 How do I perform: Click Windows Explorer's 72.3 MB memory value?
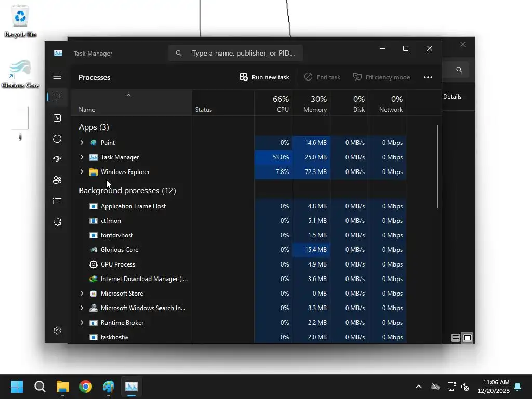coord(315,172)
